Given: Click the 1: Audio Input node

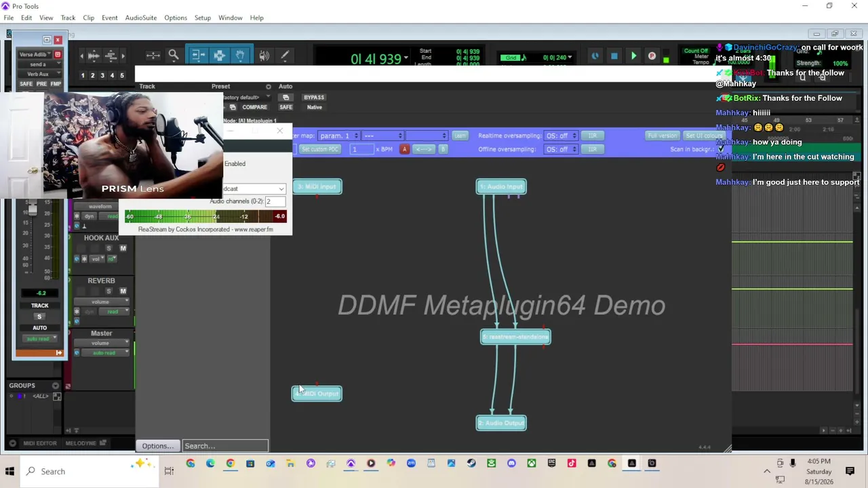Looking at the screenshot, I should pyautogui.click(x=501, y=186).
